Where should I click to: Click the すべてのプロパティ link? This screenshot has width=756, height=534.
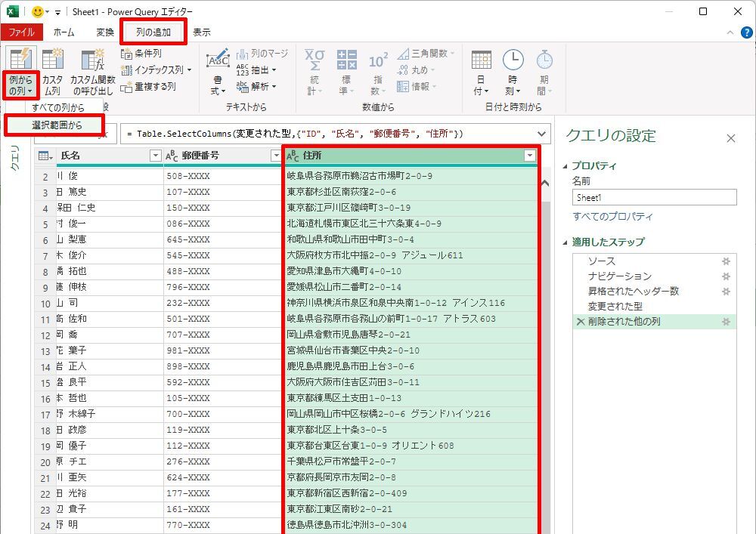click(x=612, y=217)
